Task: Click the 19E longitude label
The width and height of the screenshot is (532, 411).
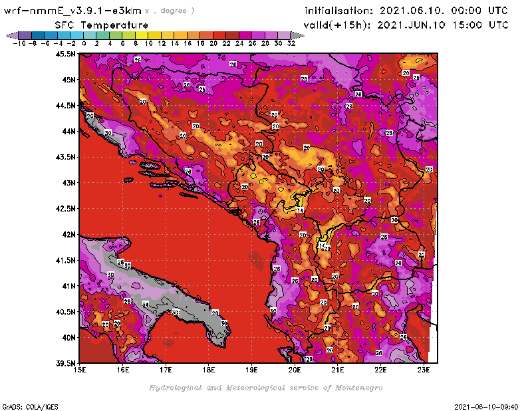Action: point(251,370)
